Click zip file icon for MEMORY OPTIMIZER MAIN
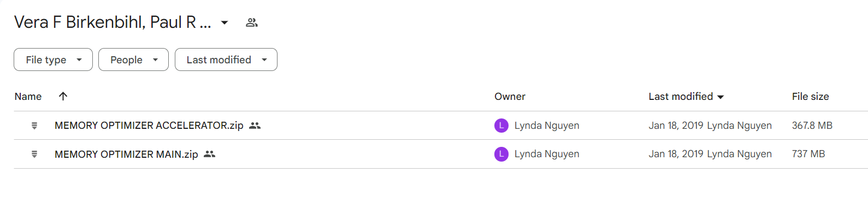 (x=34, y=154)
